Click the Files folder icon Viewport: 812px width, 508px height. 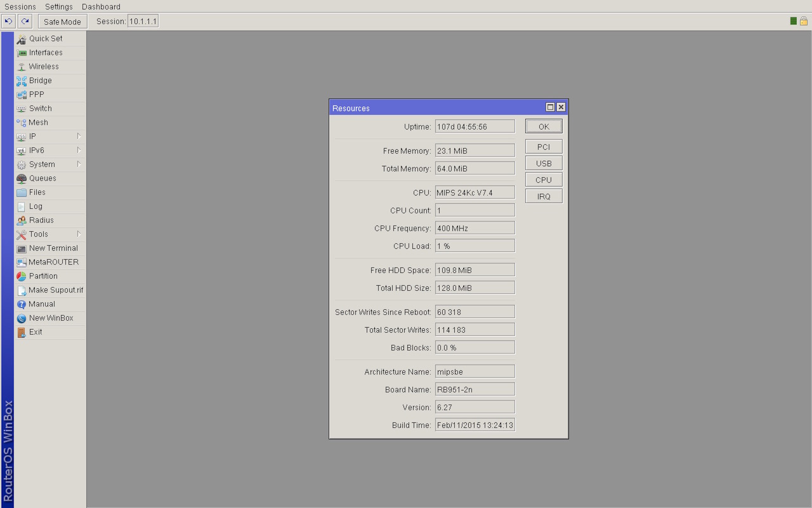click(22, 192)
